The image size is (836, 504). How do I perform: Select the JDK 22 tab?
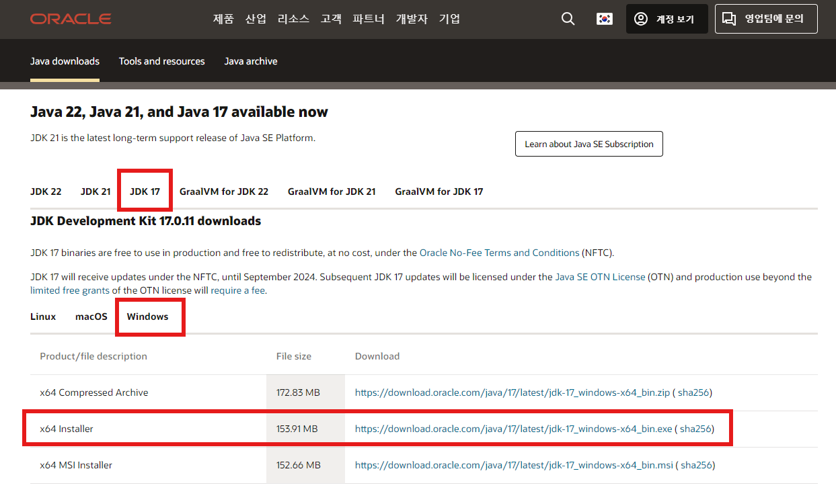[x=46, y=192]
